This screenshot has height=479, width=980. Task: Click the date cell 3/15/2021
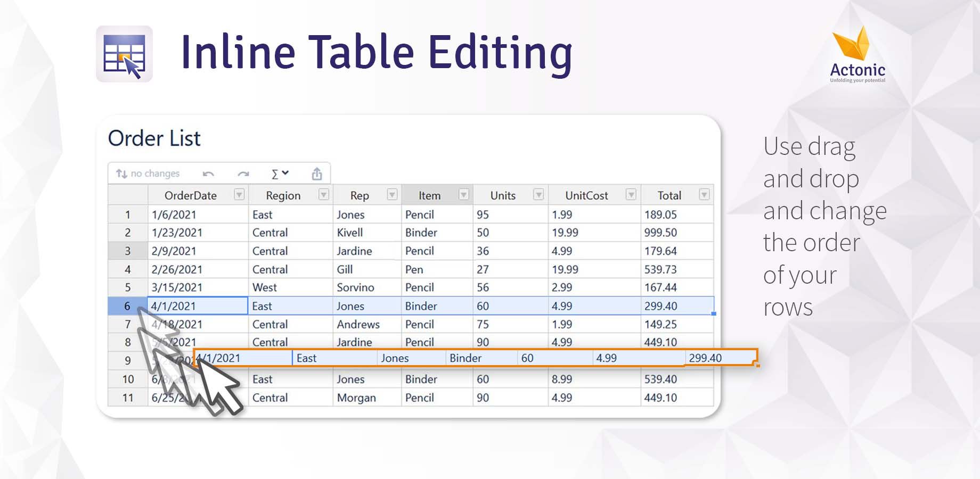(198, 287)
